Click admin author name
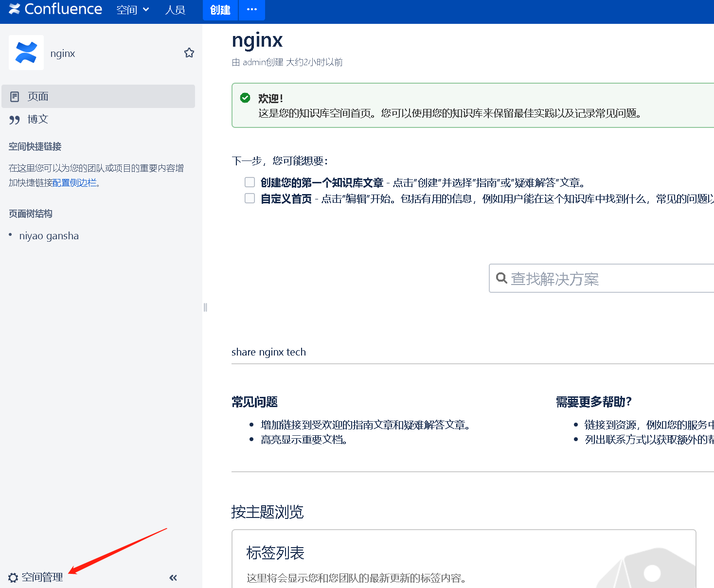714x588 pixels. click(x=254, y=62)
